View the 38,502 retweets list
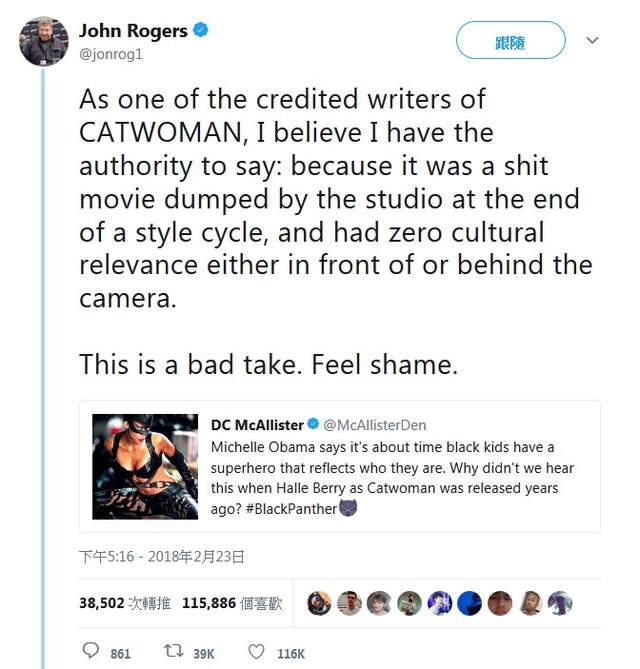 [x=125, y=603]
